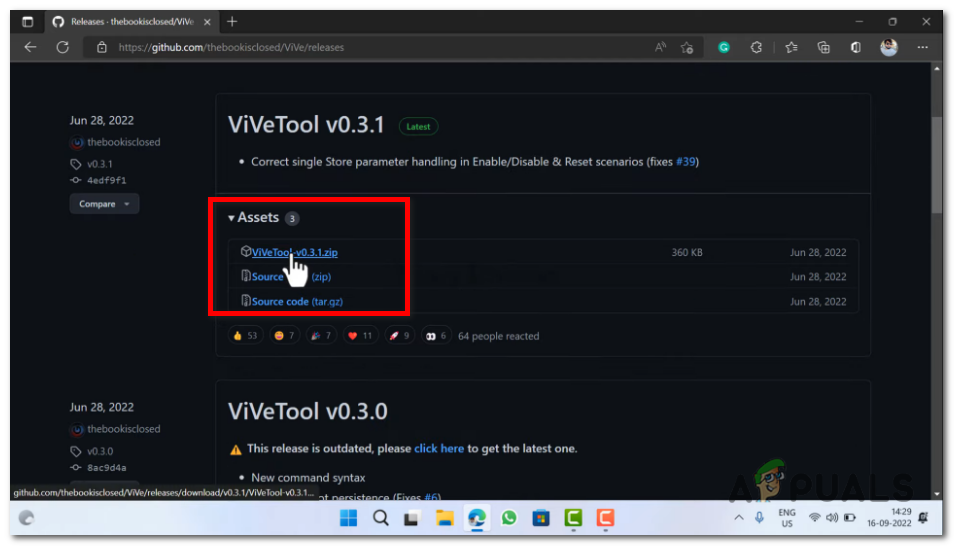Open issue #39 link
954x546 pixels.
click(x=685, y=162)
